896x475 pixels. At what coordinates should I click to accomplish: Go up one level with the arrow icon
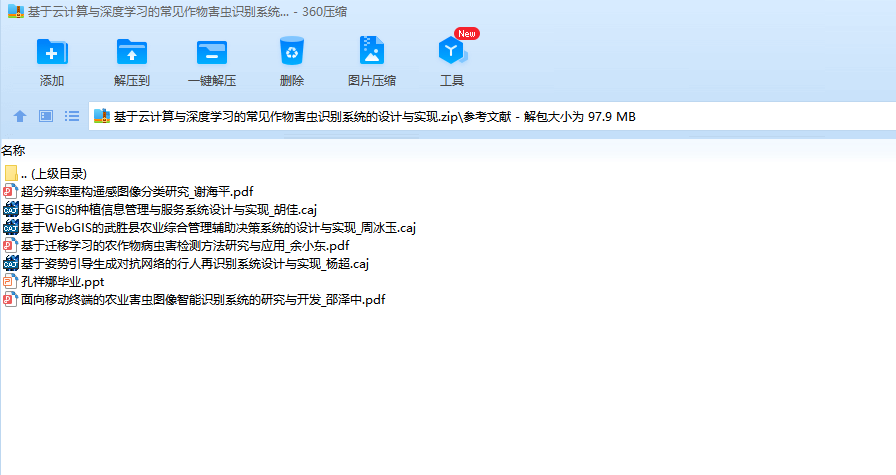(20, 117)
